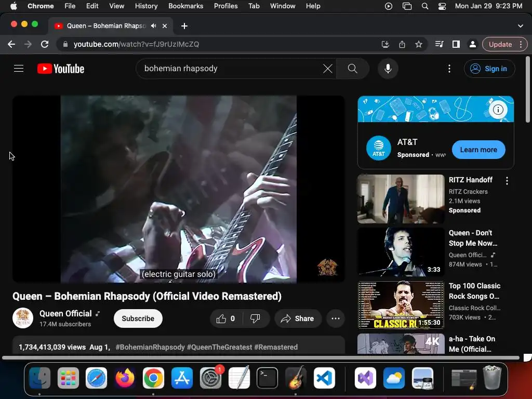Viewport: 532px width, 399px height.
Task: Dislike the video with thumbs down
Action: coord(255,318)
